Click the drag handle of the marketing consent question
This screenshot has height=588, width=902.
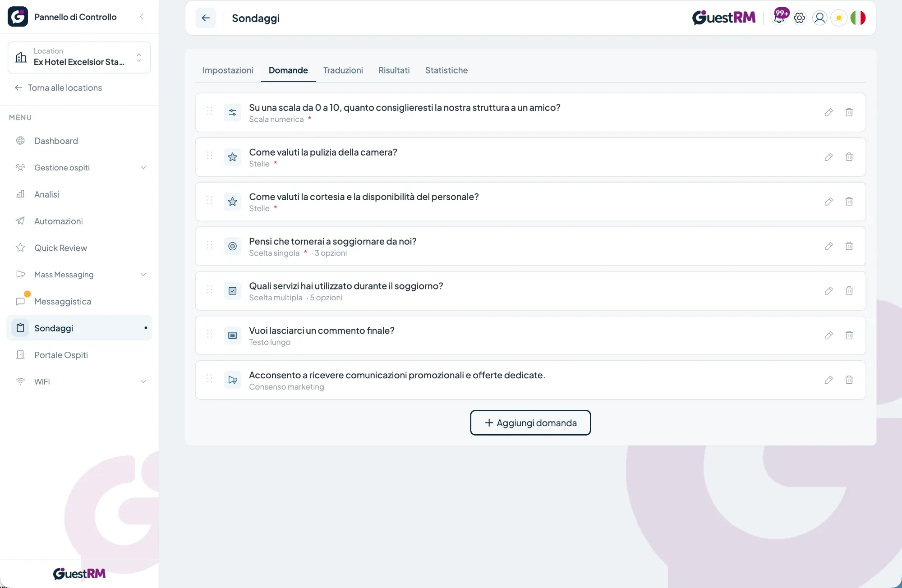coord(209,379)
